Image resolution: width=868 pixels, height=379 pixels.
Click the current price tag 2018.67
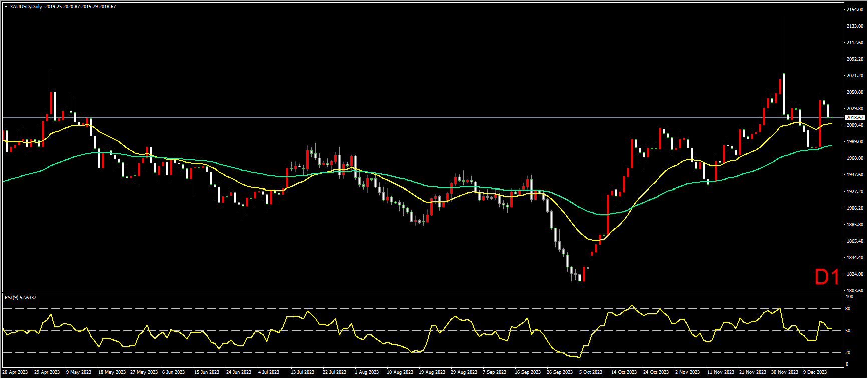point(855,118)
